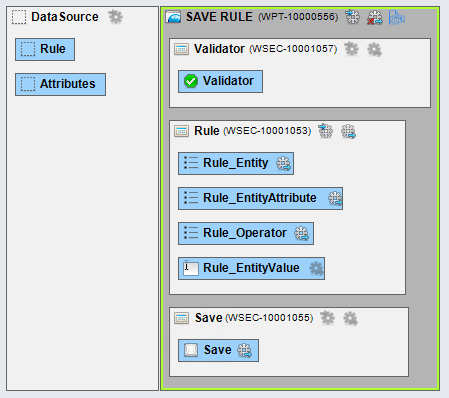This screenshot has height=398, width=449.
Task: Select the Attributes data source block
Action: tap(60, 84)
